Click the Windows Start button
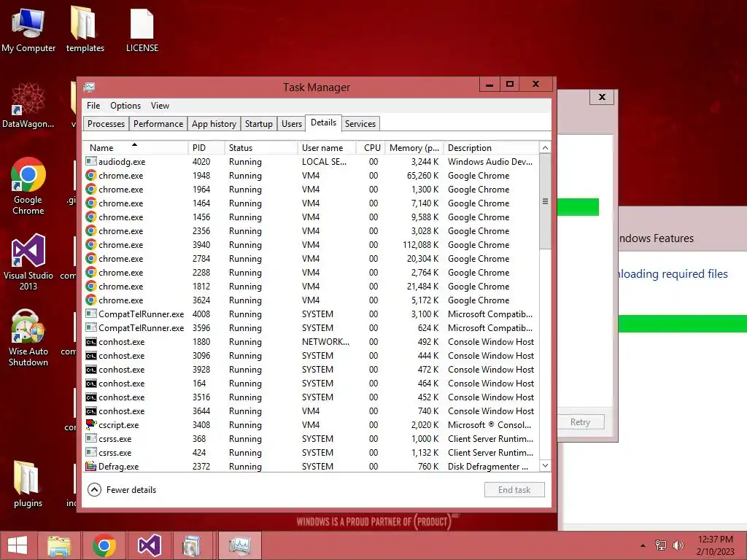The height and width of the screenshot is (560, 747). point(18,545)
